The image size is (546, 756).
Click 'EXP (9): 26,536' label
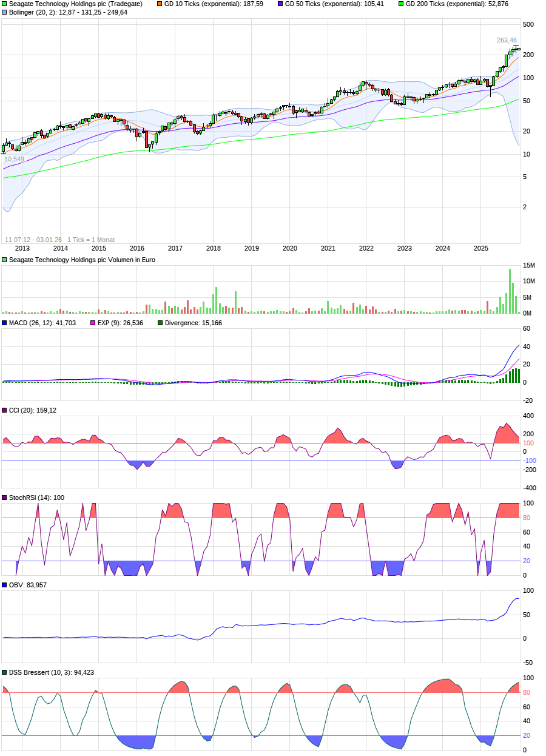[x=120, y=323]
